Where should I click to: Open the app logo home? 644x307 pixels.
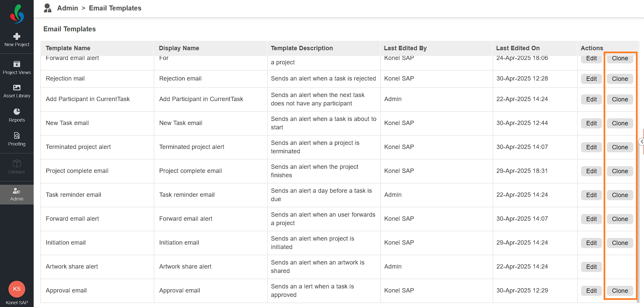(x=17, y=14)
